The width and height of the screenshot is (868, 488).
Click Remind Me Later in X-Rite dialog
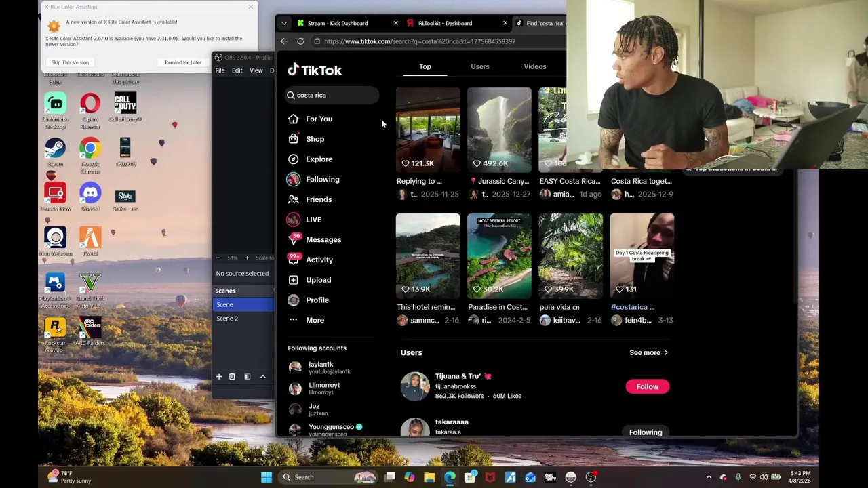pyautogui.click(x=183, y=62)
